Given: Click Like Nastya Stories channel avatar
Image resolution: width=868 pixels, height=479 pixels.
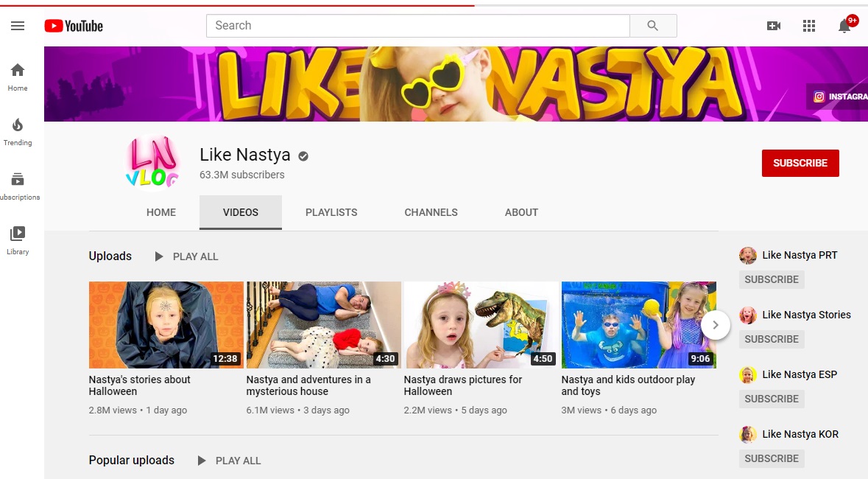Looking at the screenshot, I should click(748, 315).
